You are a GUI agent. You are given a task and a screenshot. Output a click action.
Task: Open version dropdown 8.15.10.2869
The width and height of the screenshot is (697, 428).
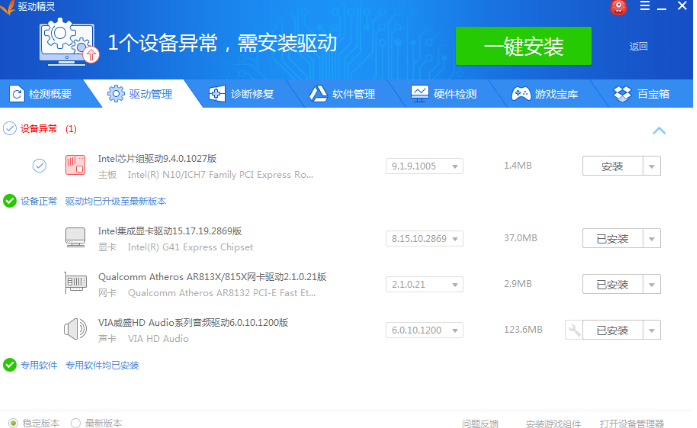[x=425, y=239]
